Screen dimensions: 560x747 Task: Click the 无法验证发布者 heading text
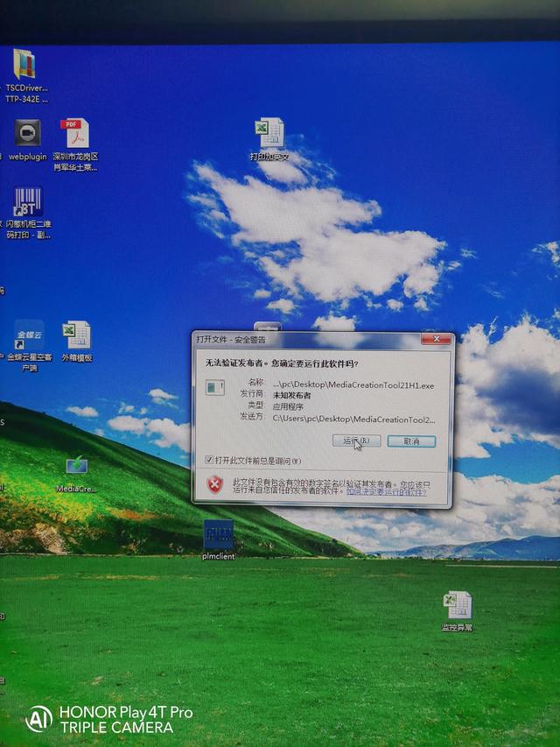282,363
